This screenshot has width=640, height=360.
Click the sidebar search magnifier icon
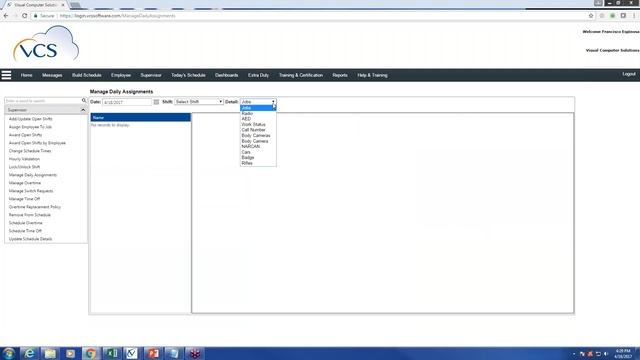[84, 100]
